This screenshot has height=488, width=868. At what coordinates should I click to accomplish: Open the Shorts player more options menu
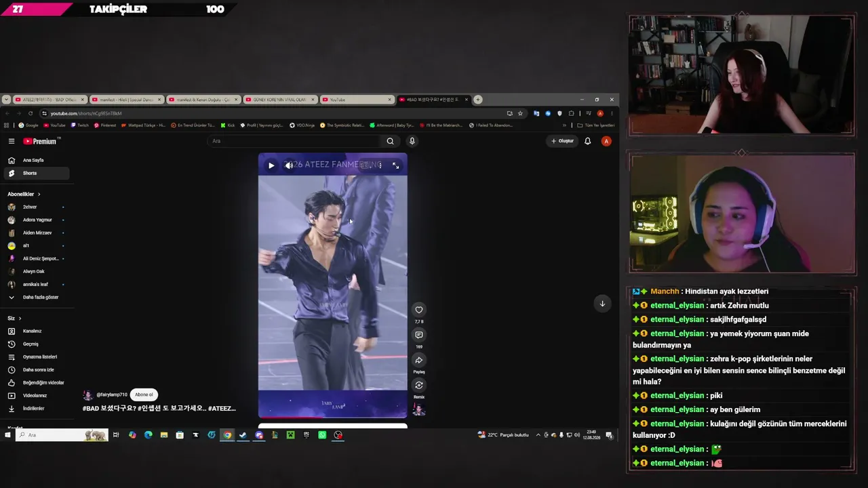[380, 165]
